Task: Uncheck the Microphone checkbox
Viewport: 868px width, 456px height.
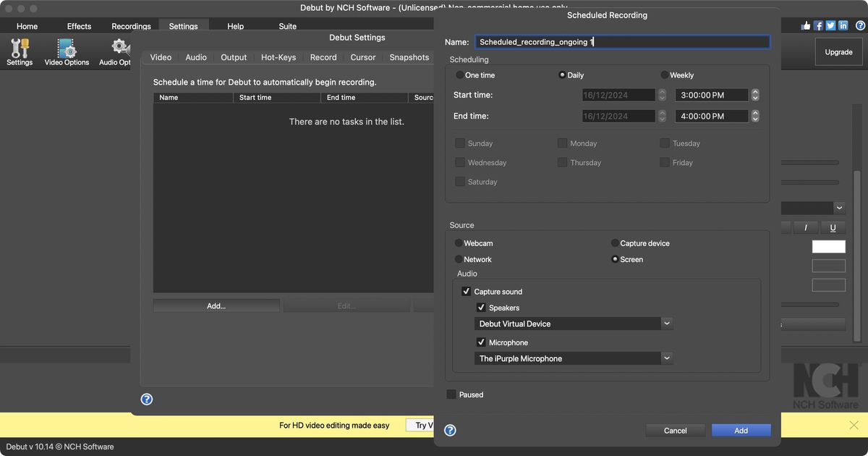Action: point(482,342)
